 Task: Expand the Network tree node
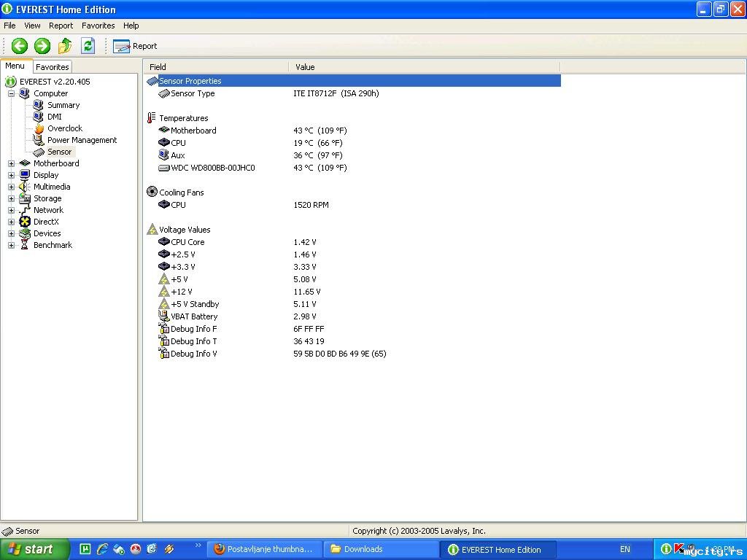12,210
